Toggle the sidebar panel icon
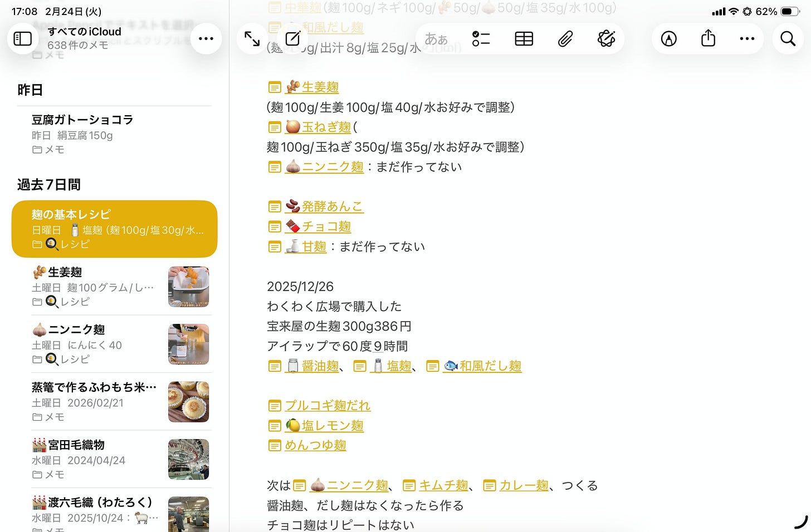Image resolution: width=811 pixels, height=532 pixels. click(x=23, y=38)
